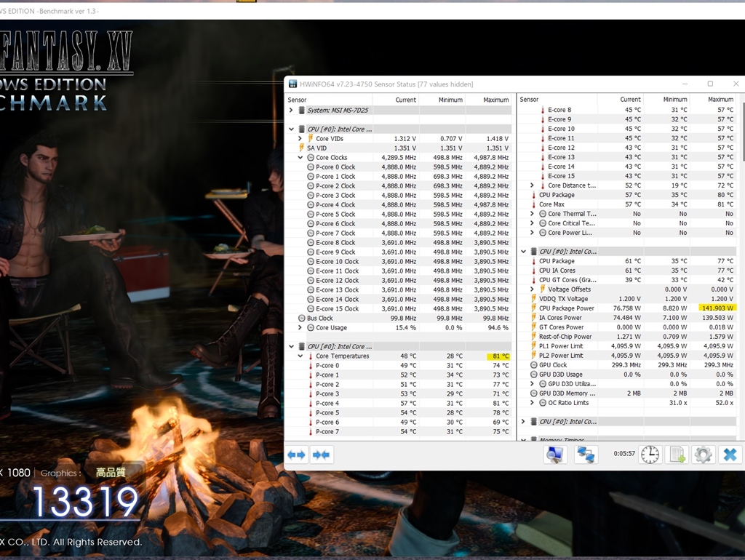
Task: Collapse the Core Temperatures subtree
Action: (300, 356)
